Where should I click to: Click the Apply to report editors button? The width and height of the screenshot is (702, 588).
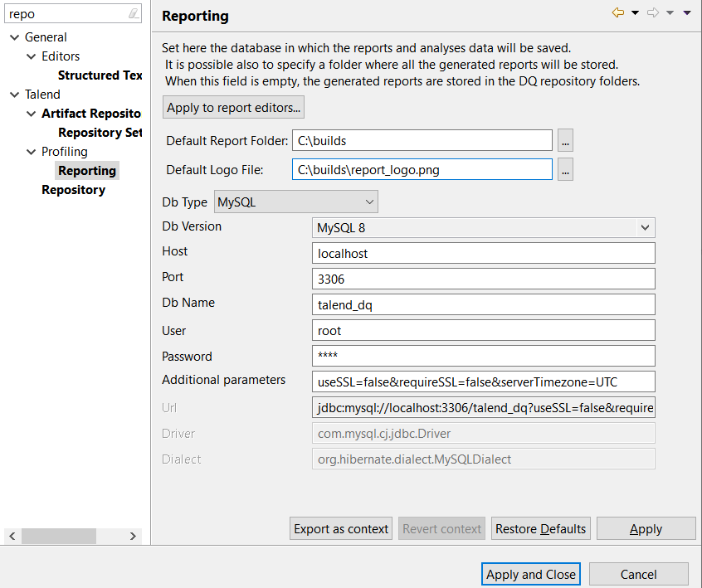[233, 107]
